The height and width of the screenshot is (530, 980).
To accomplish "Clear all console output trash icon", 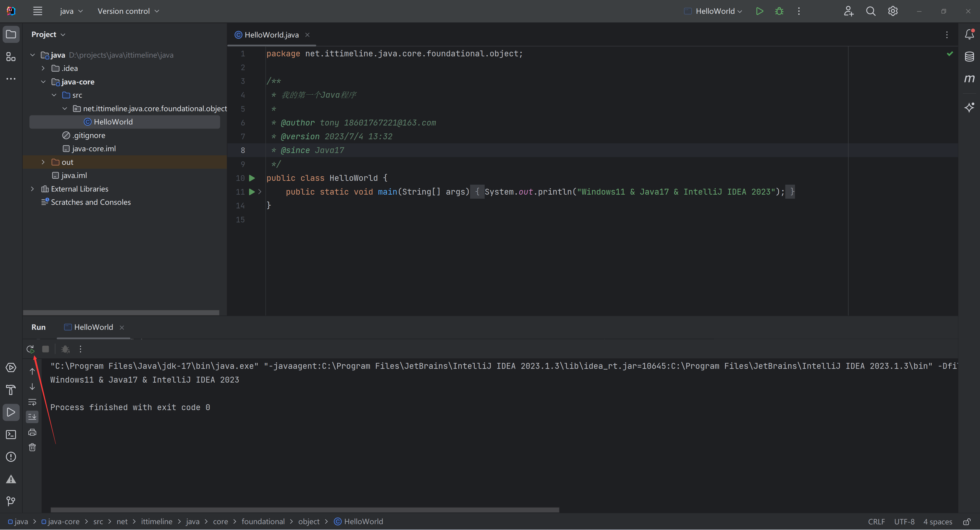I will click(32, 447).
